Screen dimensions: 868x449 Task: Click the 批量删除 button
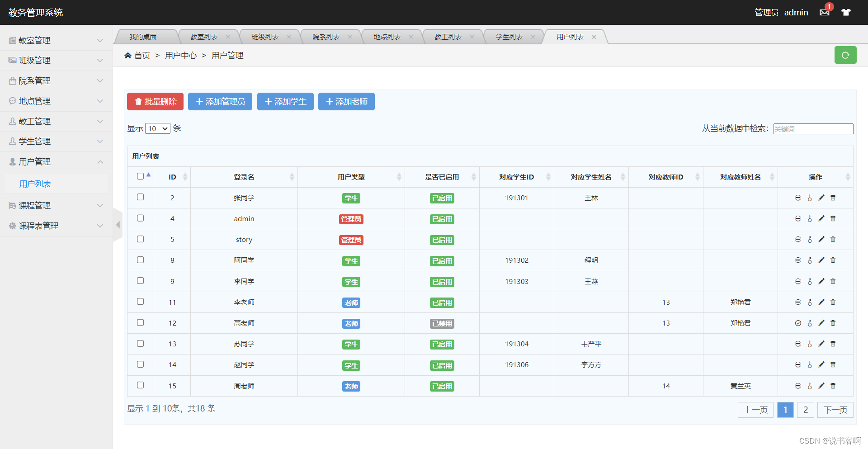[x=155, y=102]
